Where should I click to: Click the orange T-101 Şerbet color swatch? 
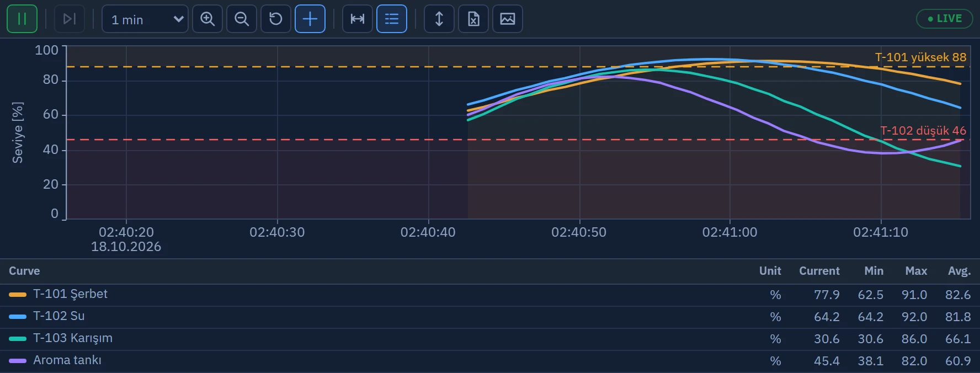(x=18, y=295)
